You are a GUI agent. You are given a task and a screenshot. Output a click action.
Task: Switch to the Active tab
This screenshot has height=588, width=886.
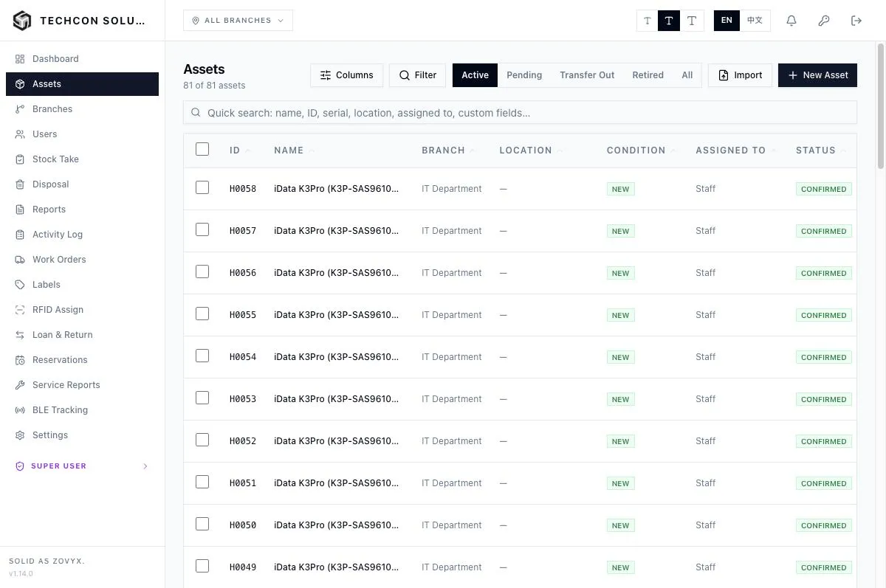475,75
